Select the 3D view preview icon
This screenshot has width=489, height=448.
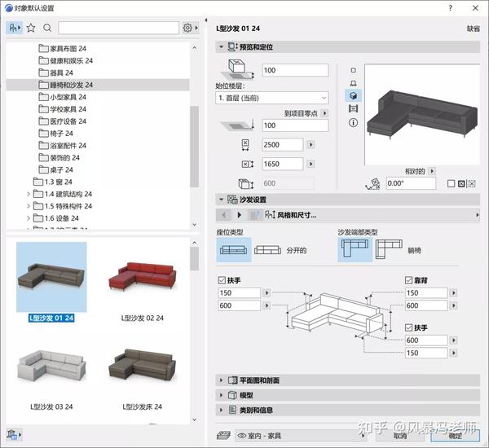click(353, 96)
